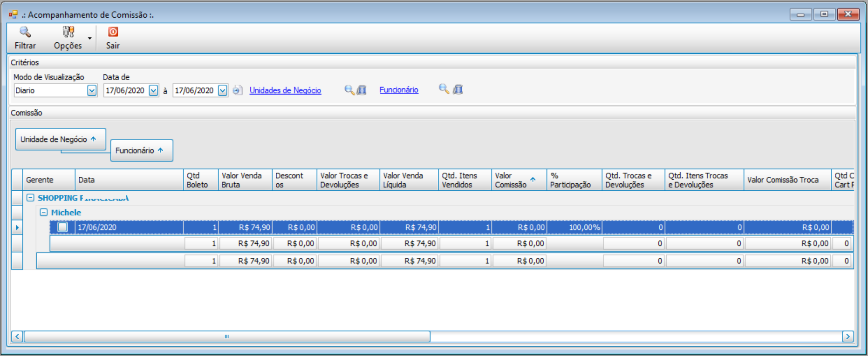Viewport: 868px width, 356px height.
Task: Click the Valor Venda Líquida column header
Action: click(x=409, y=180)
